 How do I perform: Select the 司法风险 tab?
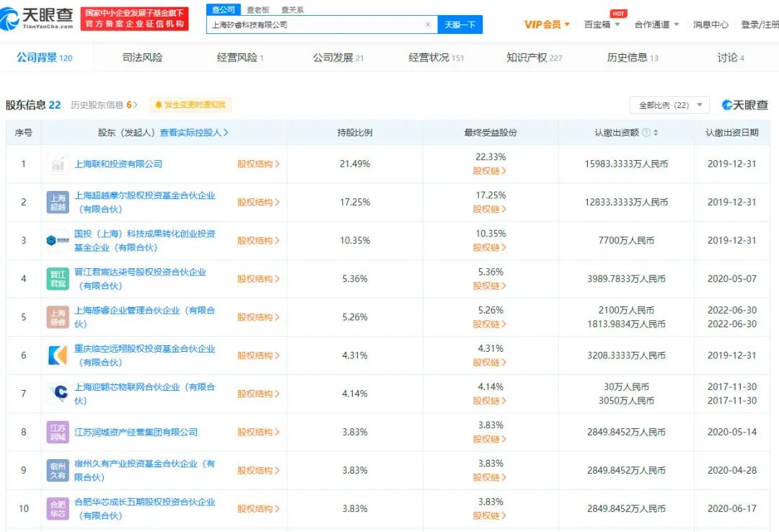(x=143, y=58)
